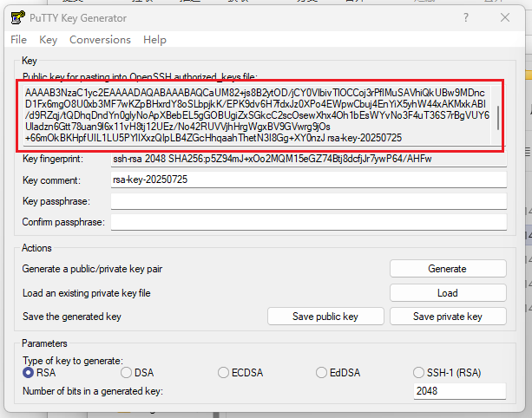Image resolution: width=532 pixels, height=418 pixels.
Task: Open the Help menu
Action: pos(154,40)
